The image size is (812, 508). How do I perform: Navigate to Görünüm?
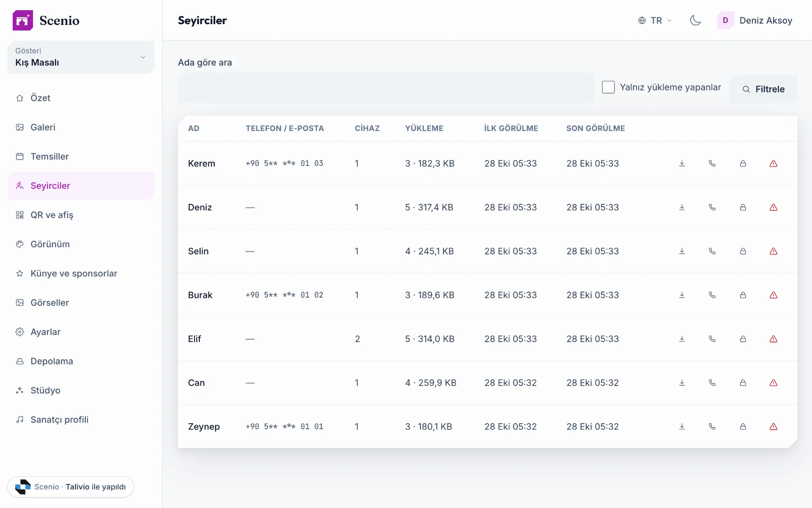click(x=81, y=244)
